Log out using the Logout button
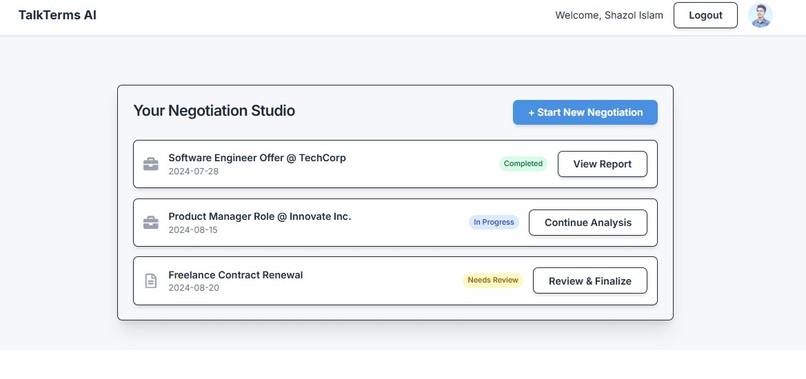 [x=705, y=15]
